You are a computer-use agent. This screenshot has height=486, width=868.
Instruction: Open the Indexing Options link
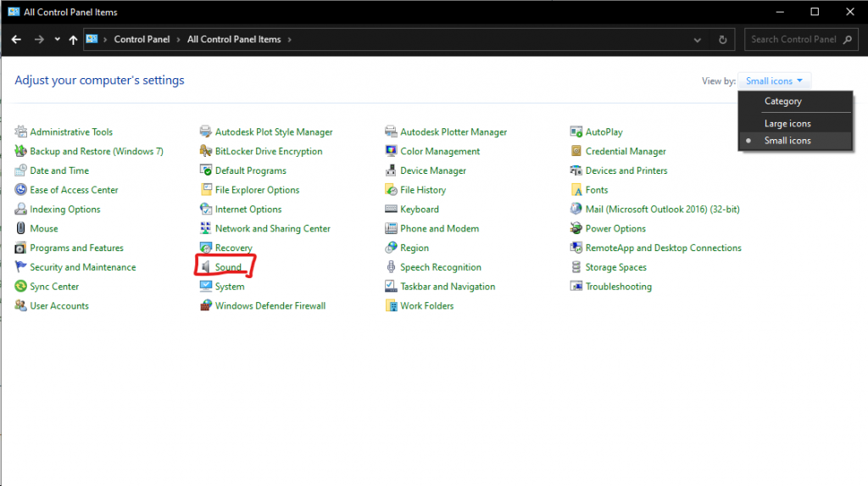click(64, 209)
